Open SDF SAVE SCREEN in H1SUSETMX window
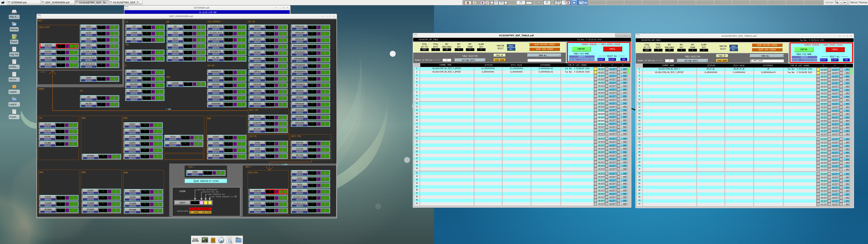The width and height of the screenshot is (868, 244). [767, 49]
